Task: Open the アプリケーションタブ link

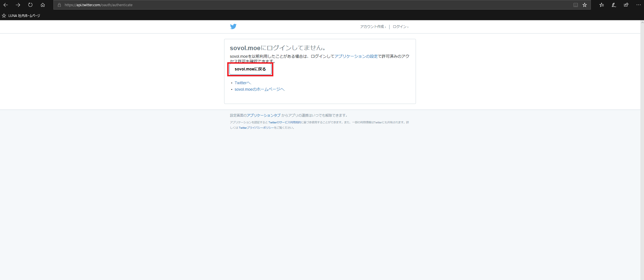Action: [x=264, y=115]
